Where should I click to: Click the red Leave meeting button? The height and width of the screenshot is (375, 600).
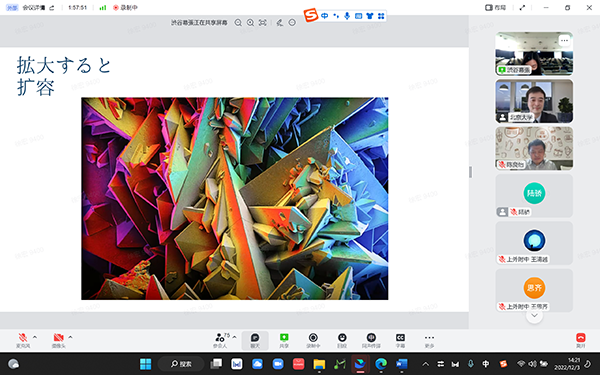pyautogui.click(x=580, y=339)
